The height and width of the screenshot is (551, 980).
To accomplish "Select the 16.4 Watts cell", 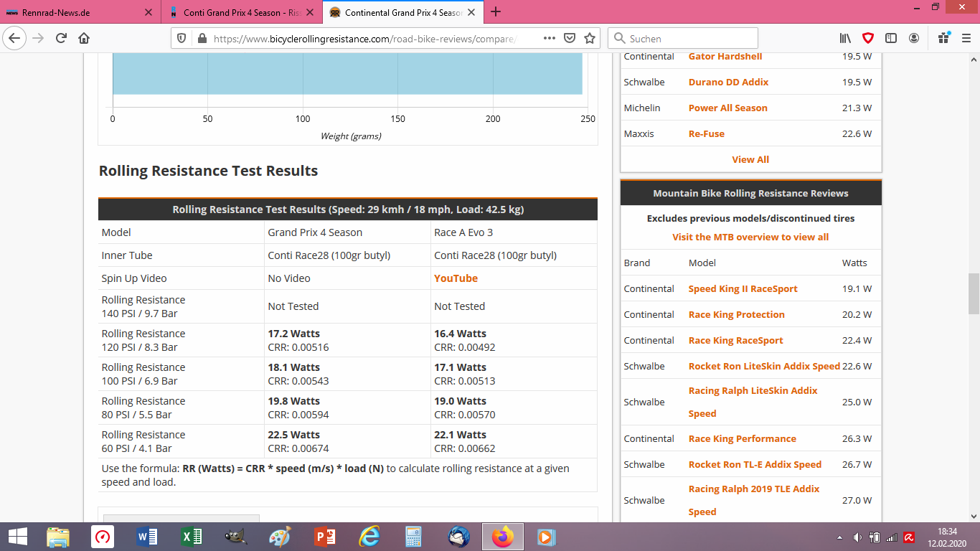I will click(514, 340).
